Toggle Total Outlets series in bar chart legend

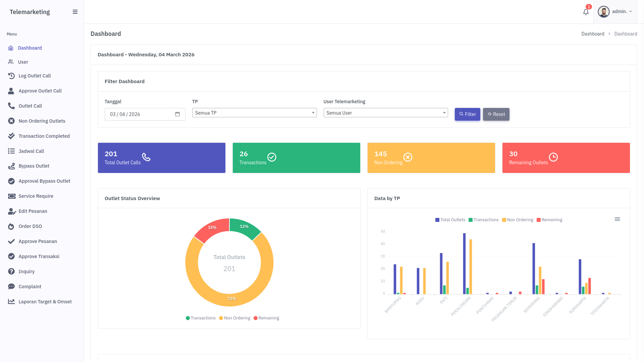[450, 220]
